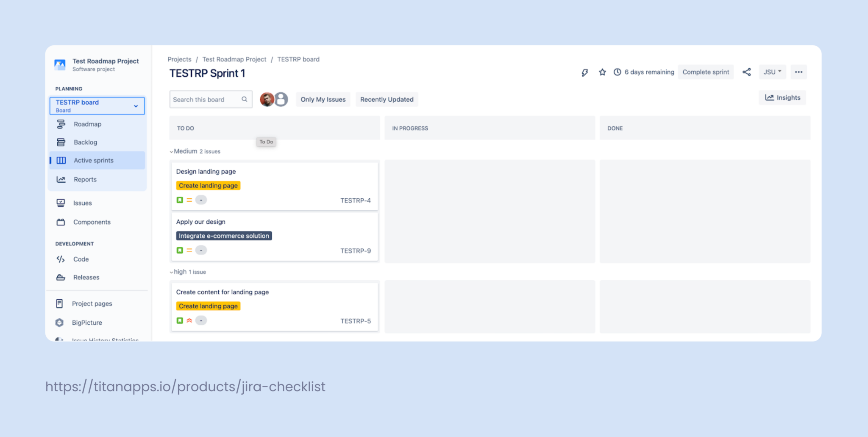Open the three-dots more actions menu
Screen dimensions: 868x437
click(x=798, y=72)
